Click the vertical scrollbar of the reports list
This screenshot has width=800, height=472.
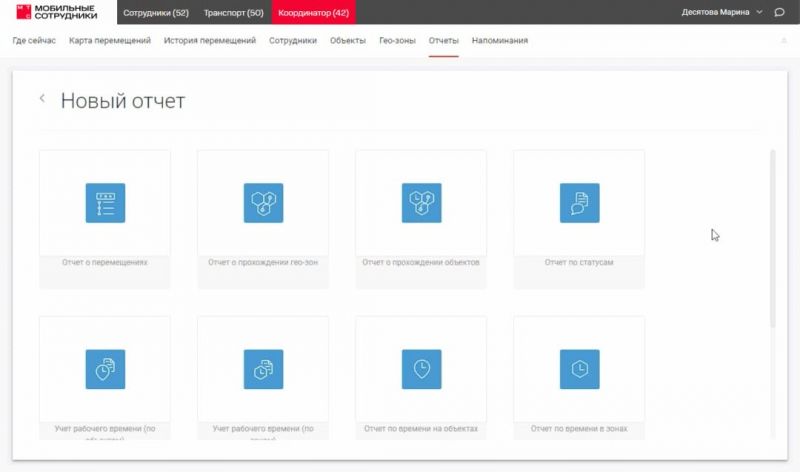coord(772,240)
